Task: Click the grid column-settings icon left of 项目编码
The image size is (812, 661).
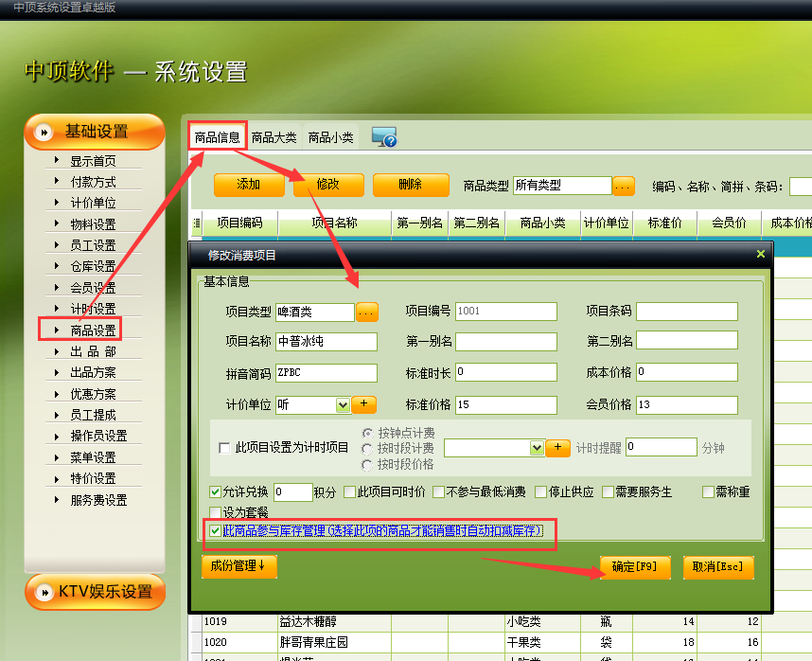Action: (x=197, y=223)
